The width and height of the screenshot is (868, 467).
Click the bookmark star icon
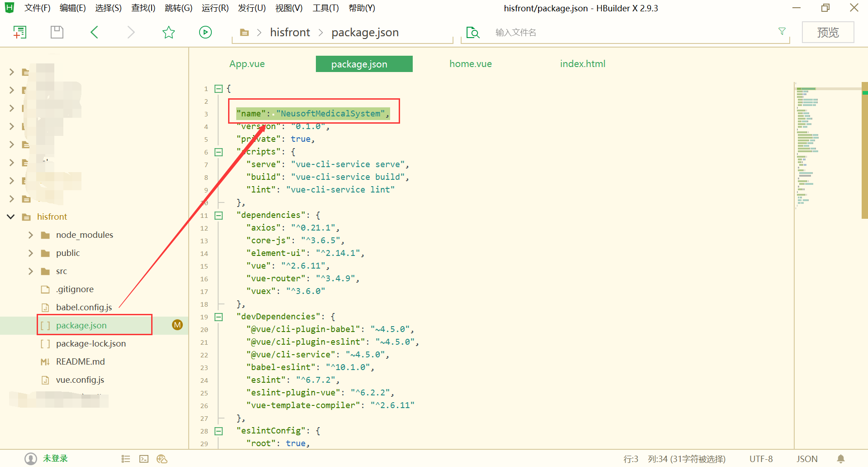[168, 32]
